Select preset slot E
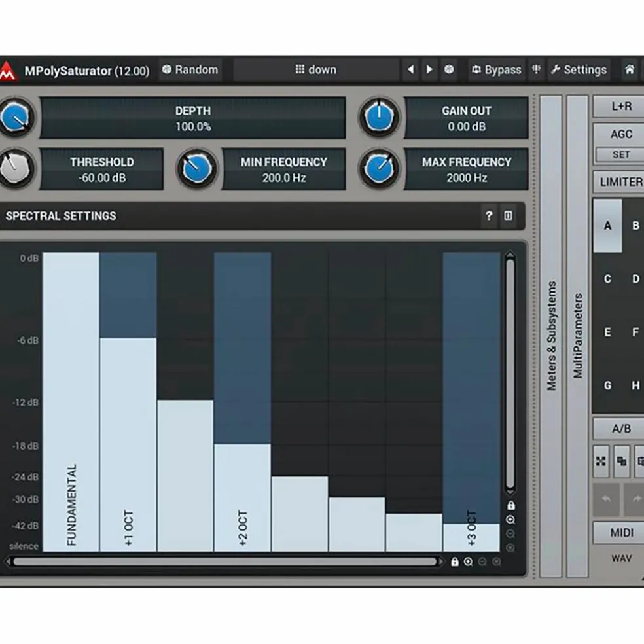 pyautogui.click(x=607, y=332)
